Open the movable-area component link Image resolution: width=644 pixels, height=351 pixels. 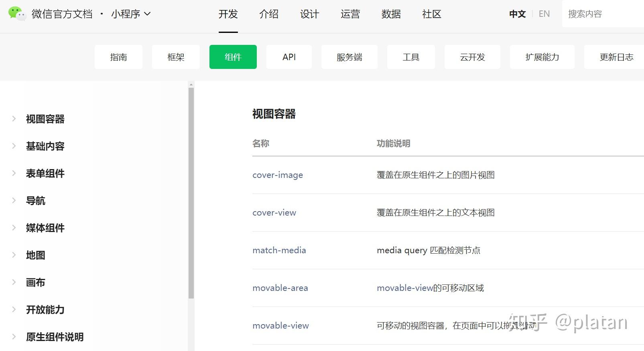(x=280, y=288)
